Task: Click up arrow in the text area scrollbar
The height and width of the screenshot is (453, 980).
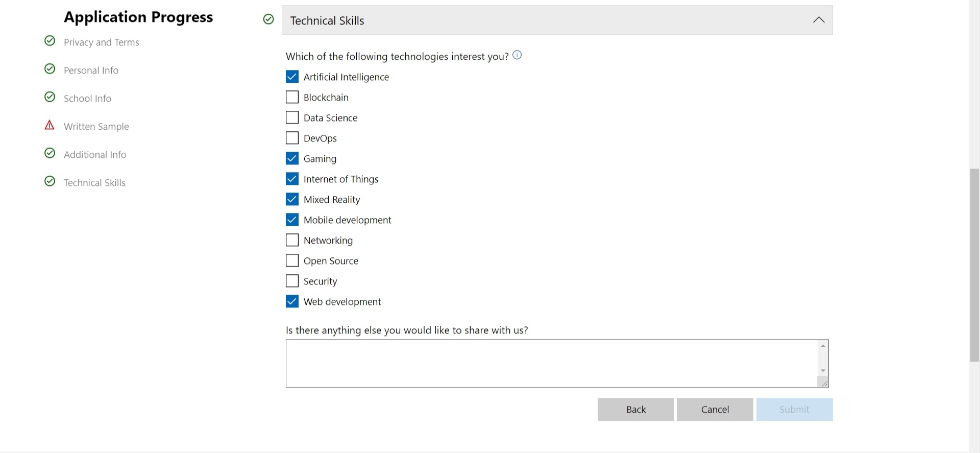Action: [823, 346]
